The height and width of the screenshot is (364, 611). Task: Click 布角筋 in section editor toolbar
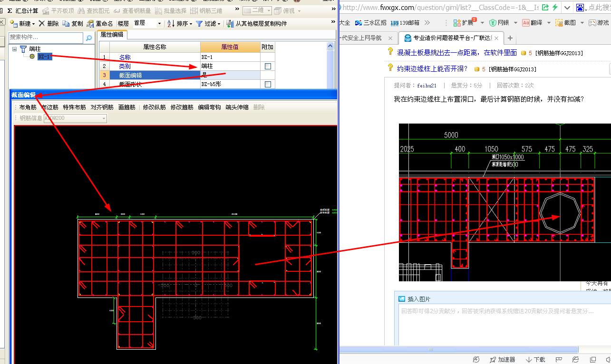[28, 107]
